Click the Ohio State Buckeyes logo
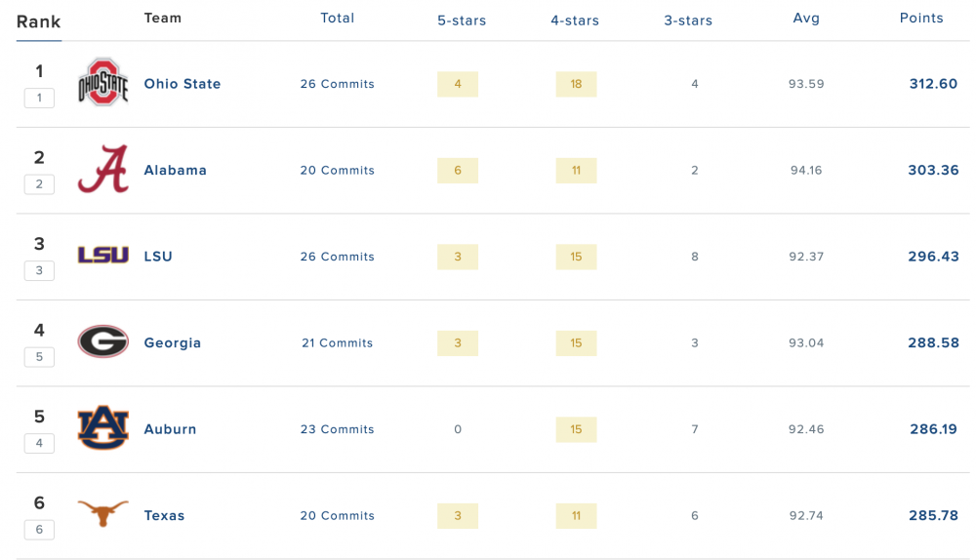The height and width of the screenshot is (560, 976). [x=102, y=83]
